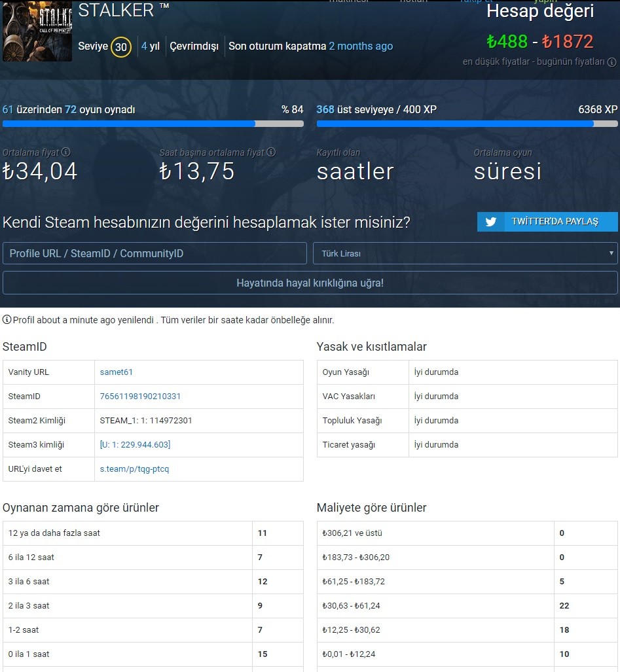This screenshot has height=672, width=620.
Task: Click the '2 ila 3 saat' row
Action: [x=153, y=605]
